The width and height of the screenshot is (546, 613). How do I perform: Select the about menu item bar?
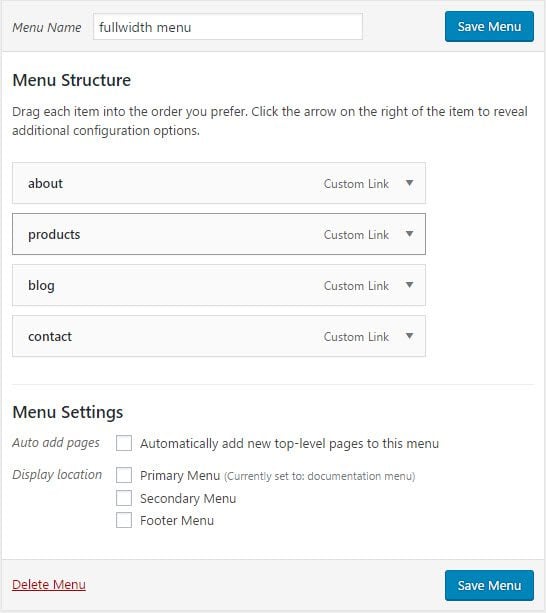click(219, 183)
